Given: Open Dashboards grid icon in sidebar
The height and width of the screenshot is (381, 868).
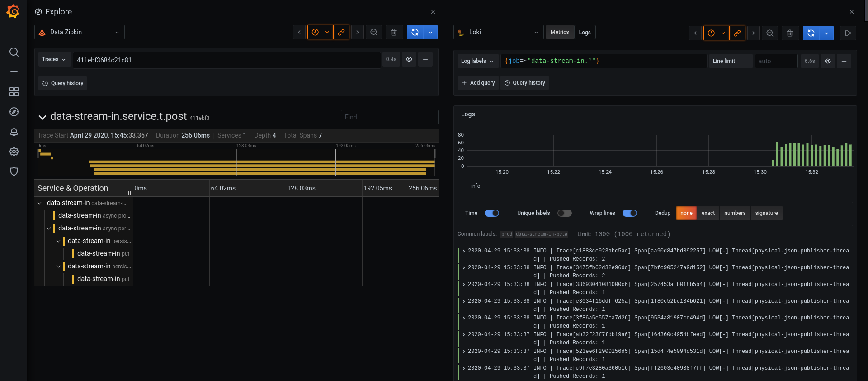Looking at the screenshot, I should pyautogui.click(x=14, y=92).
